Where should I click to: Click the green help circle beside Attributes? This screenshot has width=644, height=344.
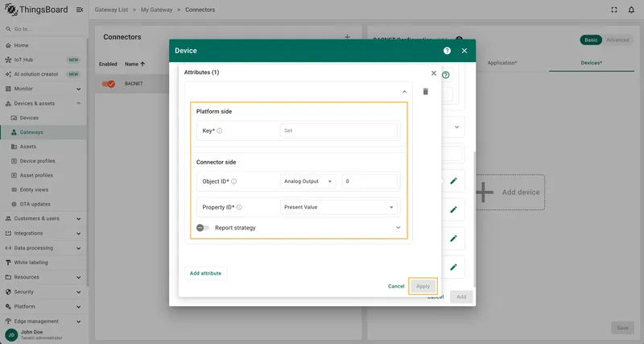[446, 75]
